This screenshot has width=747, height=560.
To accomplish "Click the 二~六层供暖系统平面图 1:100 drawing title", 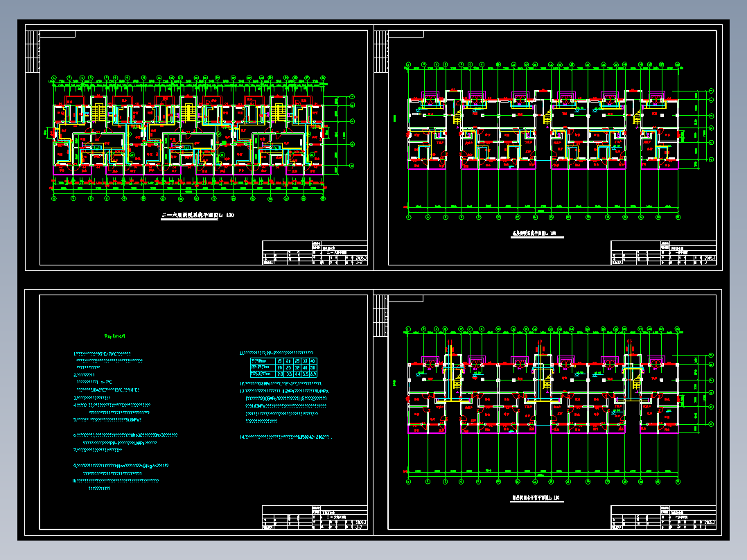I will tap(197, 216).
